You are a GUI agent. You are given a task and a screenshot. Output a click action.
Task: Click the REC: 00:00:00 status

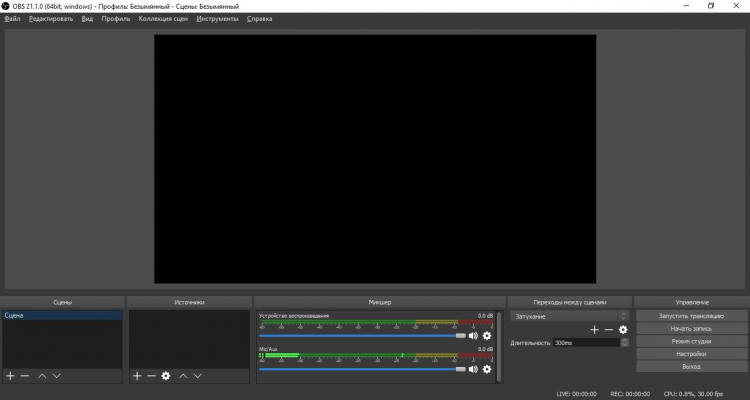click(x=630, y=394)
